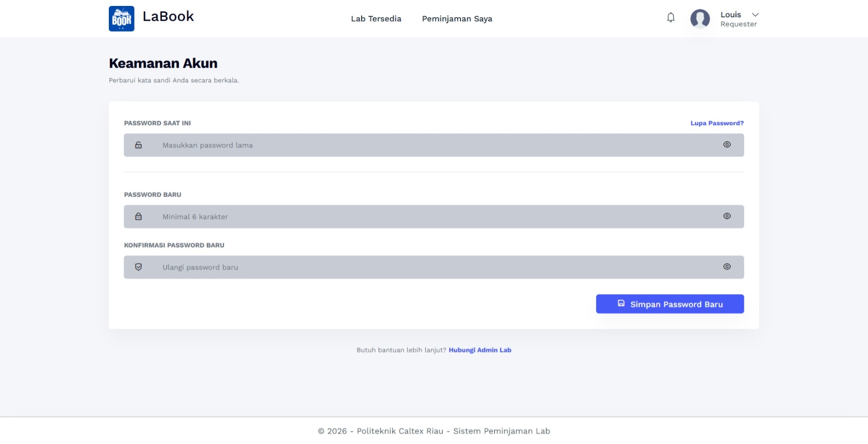The image size is (868, 444).
Task: Click the unlocked padlock icon in the current password field
Action: [138, 145]
